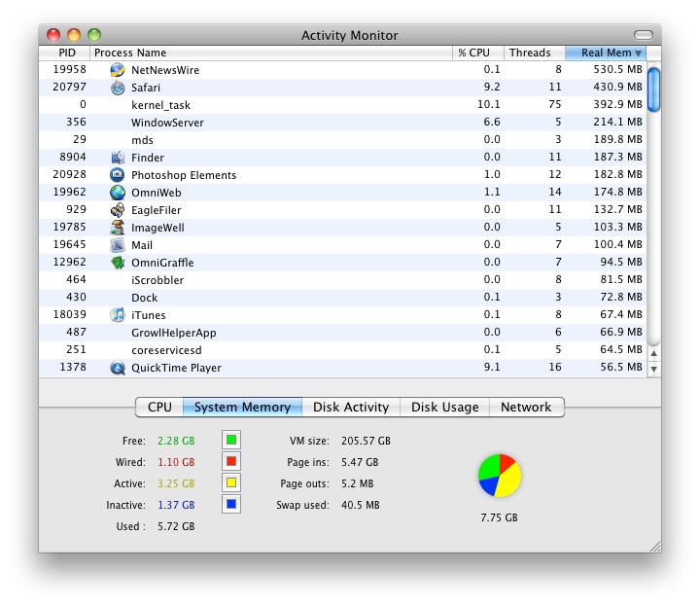Click the blue vertical scrollbar thumb
Image resolution: width=700 pixels, height=606 pixels.
[x=653, y=89]
